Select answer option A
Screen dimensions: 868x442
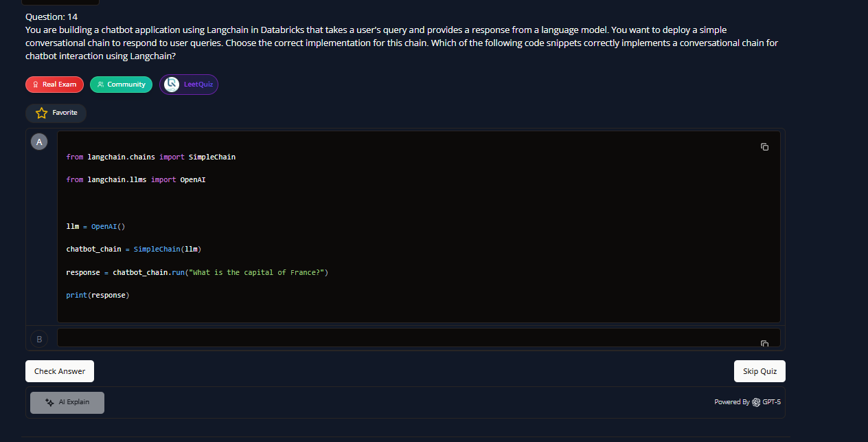point(39,142)
